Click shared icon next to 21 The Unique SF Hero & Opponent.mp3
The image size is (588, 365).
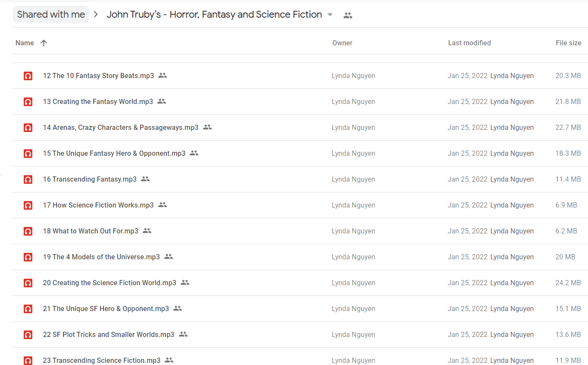[178, 308]
